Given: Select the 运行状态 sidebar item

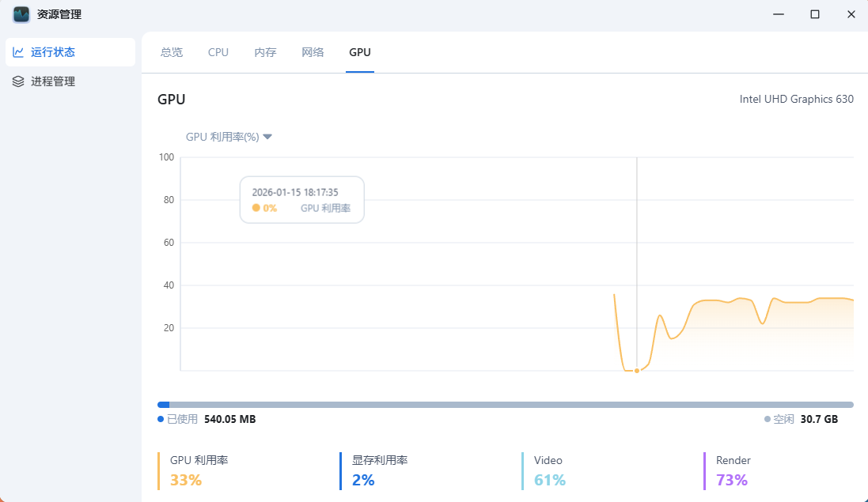Looking at the screenshot, I should [x=52, y=52].
